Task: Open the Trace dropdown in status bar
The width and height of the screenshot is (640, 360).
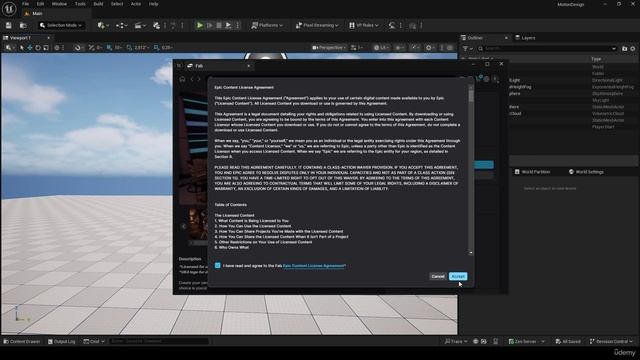Action: point(456,342)
